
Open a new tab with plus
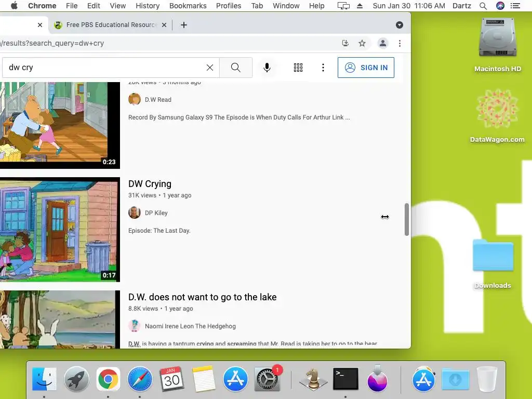[183, 25]
